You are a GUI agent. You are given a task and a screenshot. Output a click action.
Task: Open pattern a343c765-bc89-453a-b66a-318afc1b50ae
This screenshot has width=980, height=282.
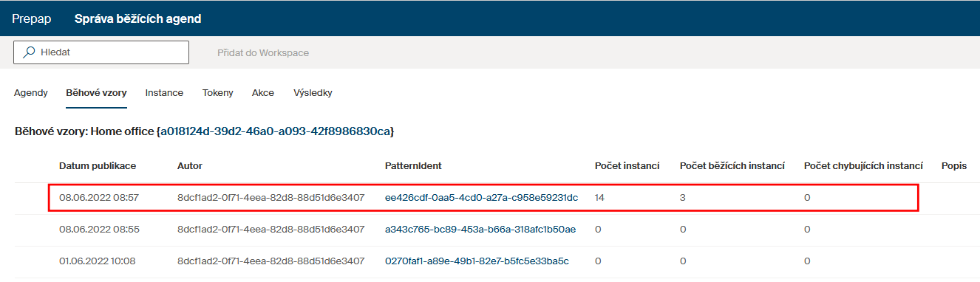tap(480, 230)
